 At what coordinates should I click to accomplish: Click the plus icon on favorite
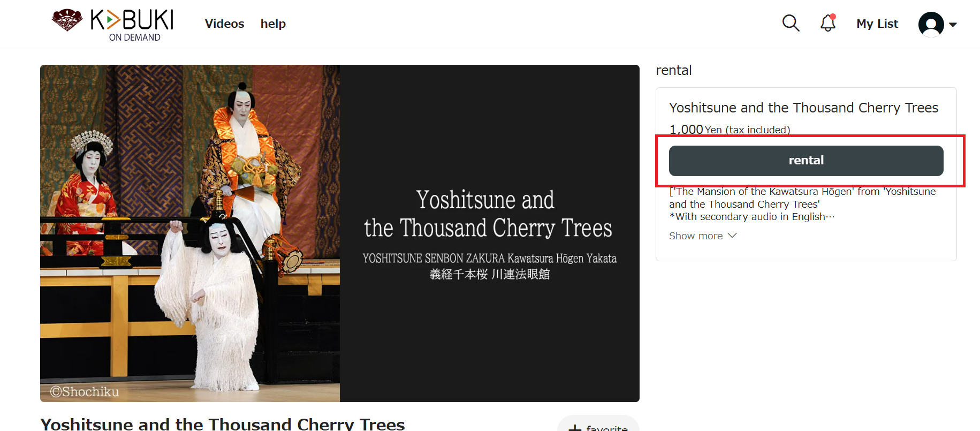click(575, 428)
